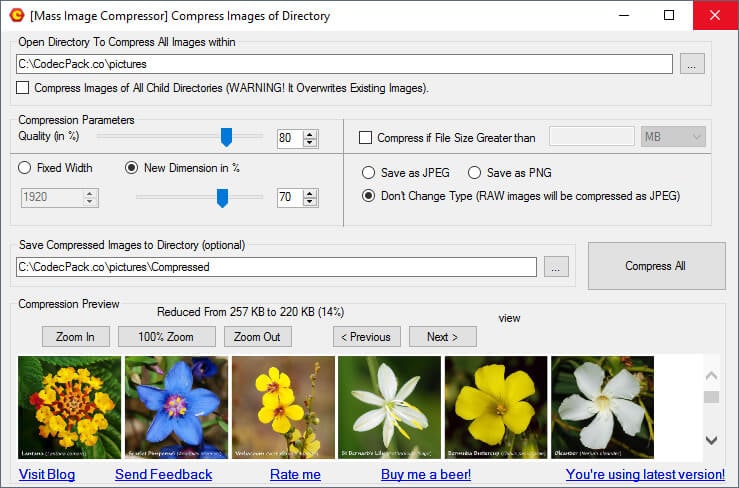Open the Visit Blog link
This screenshot has width=739, height=488.
coord(46,474)
